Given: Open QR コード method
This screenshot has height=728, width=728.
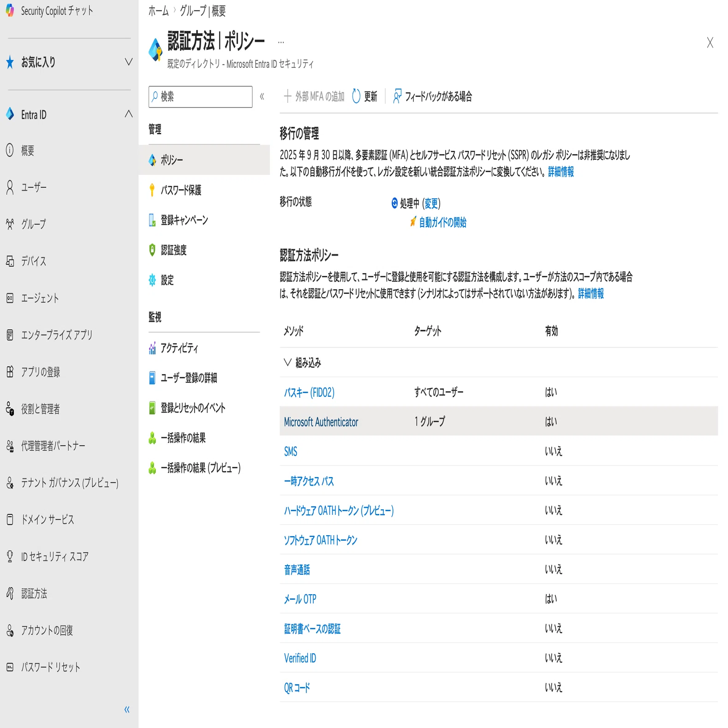Looking at the screenshot, I should tap(297, 687).
